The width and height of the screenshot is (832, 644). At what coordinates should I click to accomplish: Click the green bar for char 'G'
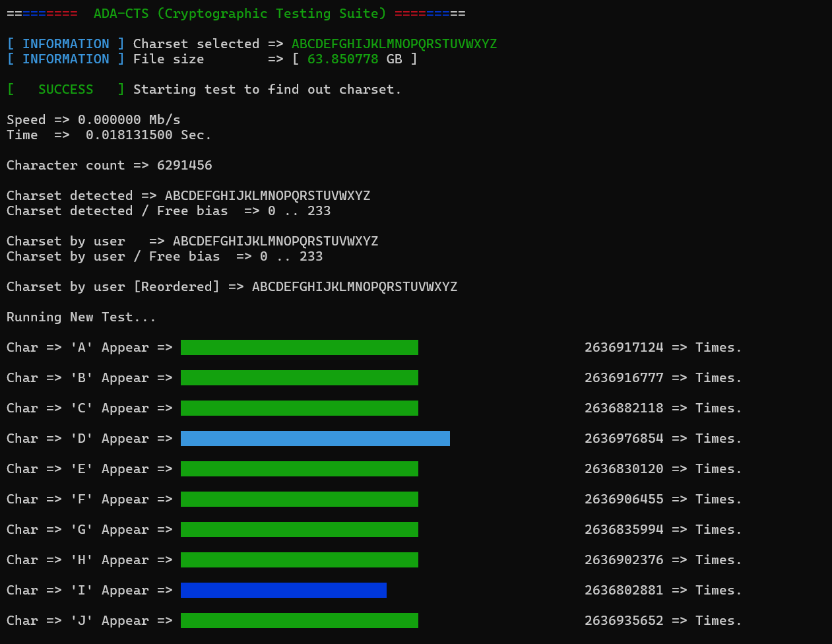tap(300, 530)
